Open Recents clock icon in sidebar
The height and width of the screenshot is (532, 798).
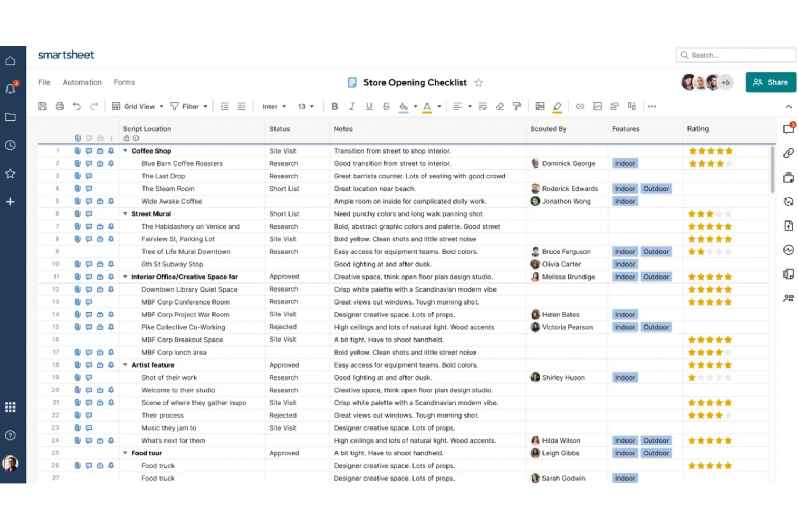(x=10, y=145)
